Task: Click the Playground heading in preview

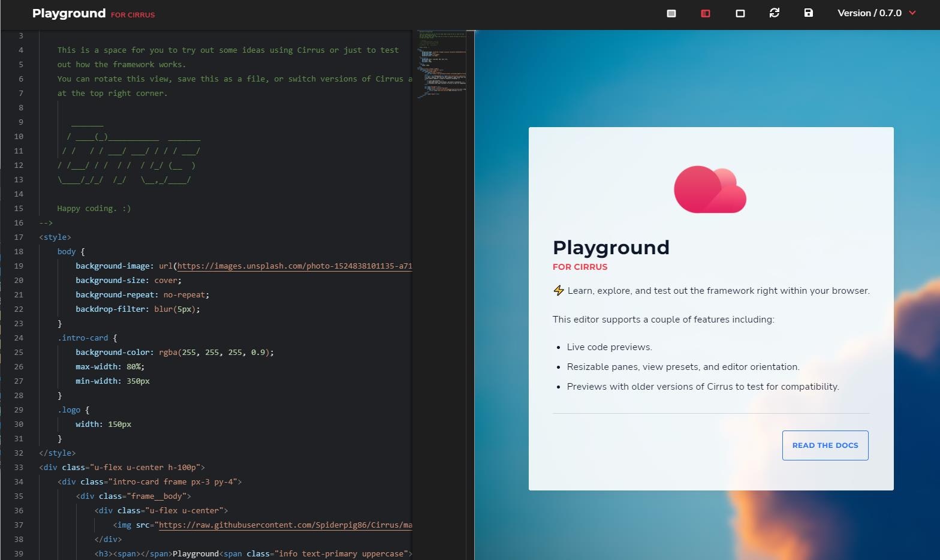Action: 611,247
